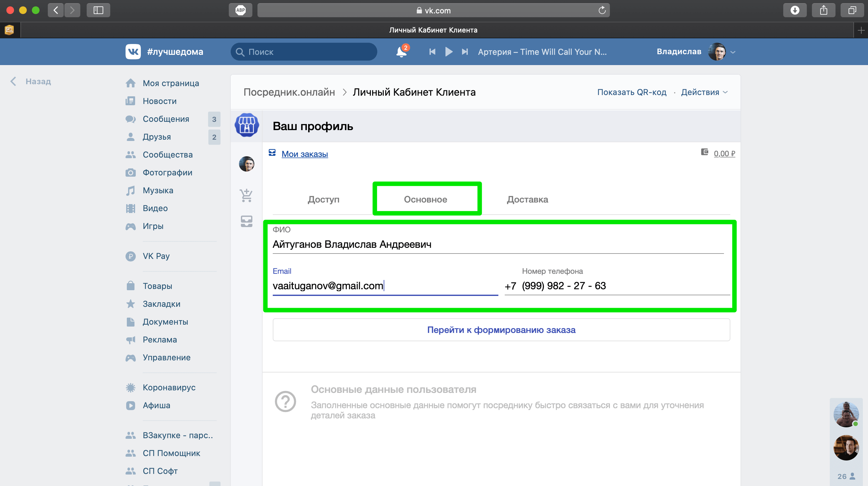Open the Владислав profile menu arrow
Viewport: 868px width, 486px height.
[x=733, y=52]
